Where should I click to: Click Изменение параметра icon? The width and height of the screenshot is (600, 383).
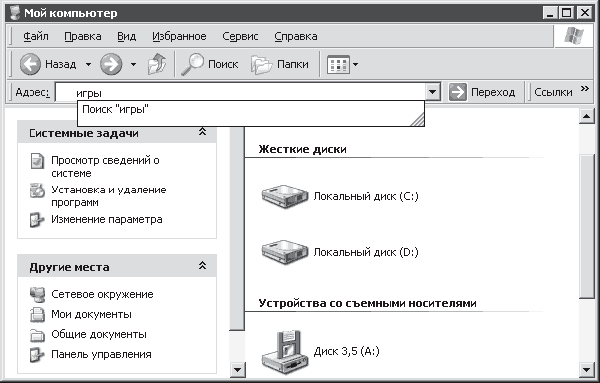coord(37,220)
